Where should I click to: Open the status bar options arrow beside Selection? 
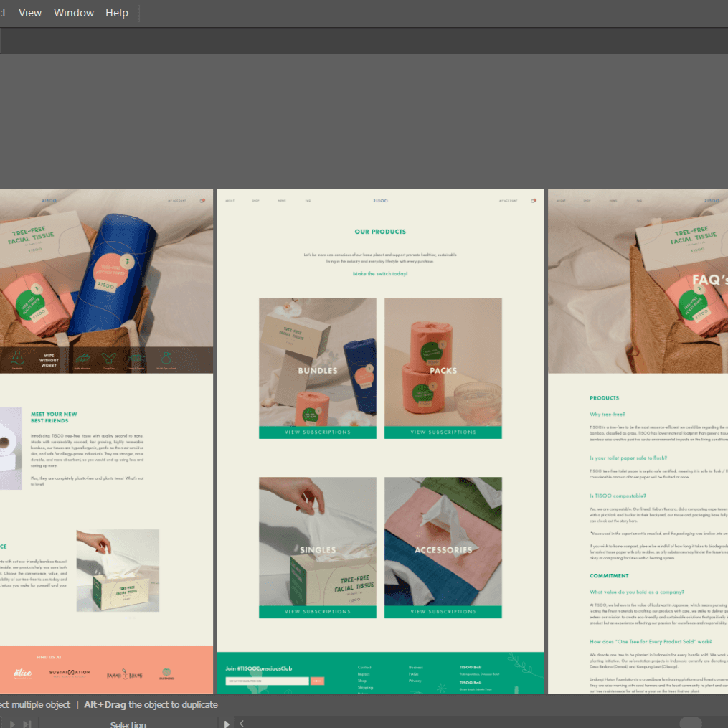(x=227, y=724)
